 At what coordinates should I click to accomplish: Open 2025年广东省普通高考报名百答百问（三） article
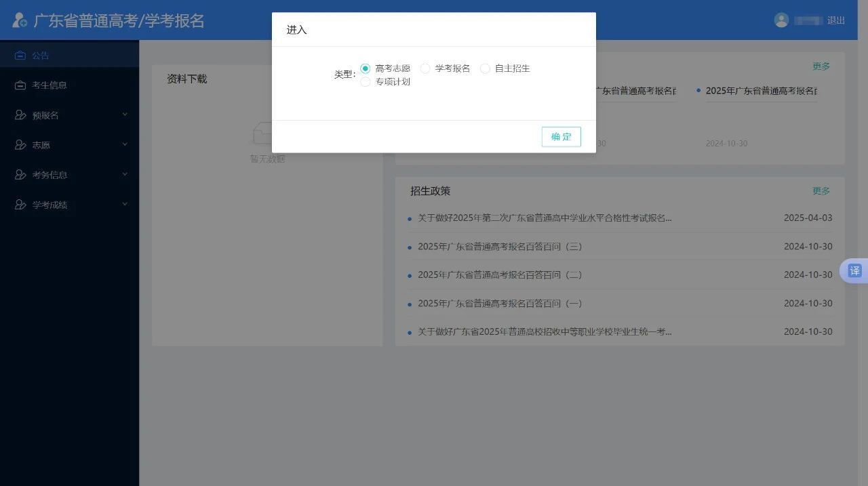click(x=500, y=247)
